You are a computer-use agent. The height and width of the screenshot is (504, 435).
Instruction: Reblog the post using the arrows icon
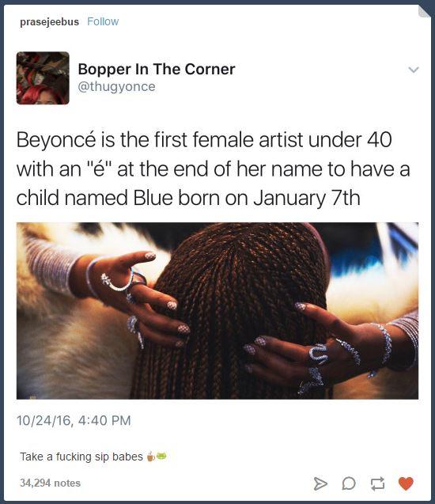click(377, 483)
